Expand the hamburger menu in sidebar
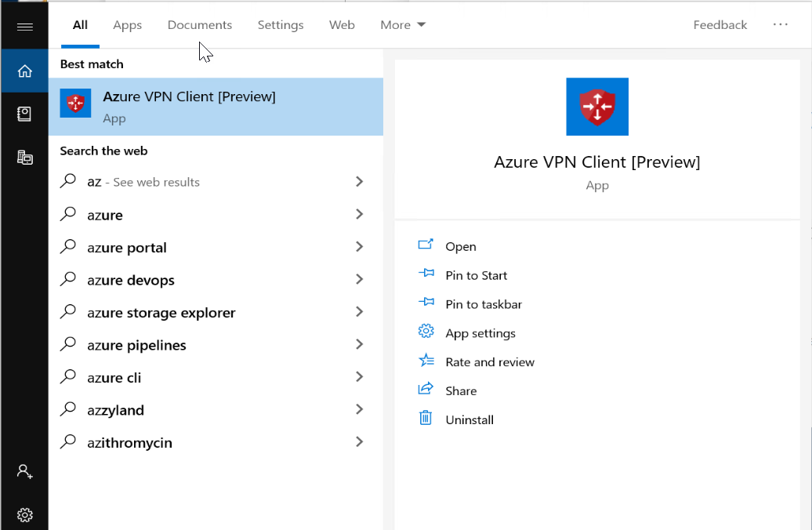The image size is (812, 530). pyautogui.click(x=25, y=27)
